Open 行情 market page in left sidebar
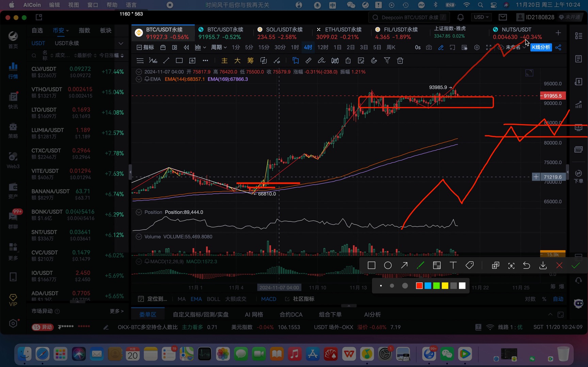This screenshot has width=588, height=367. tap(13, 70)
